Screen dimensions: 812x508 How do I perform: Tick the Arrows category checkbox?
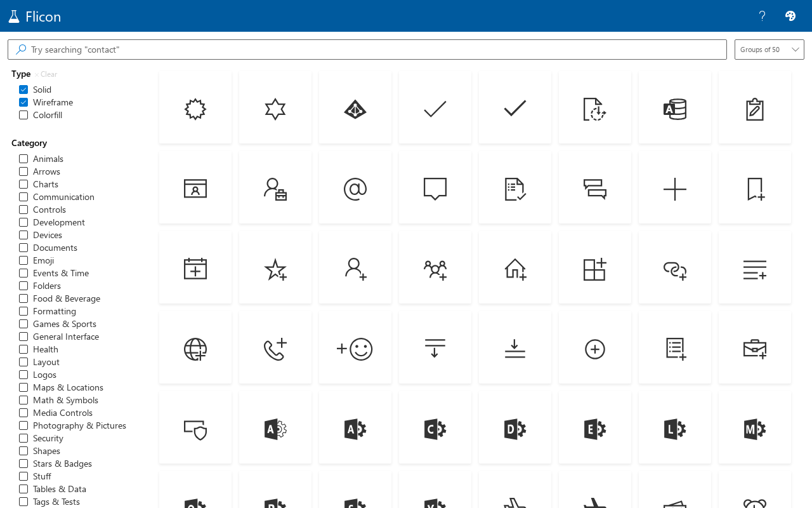[23, 171]
